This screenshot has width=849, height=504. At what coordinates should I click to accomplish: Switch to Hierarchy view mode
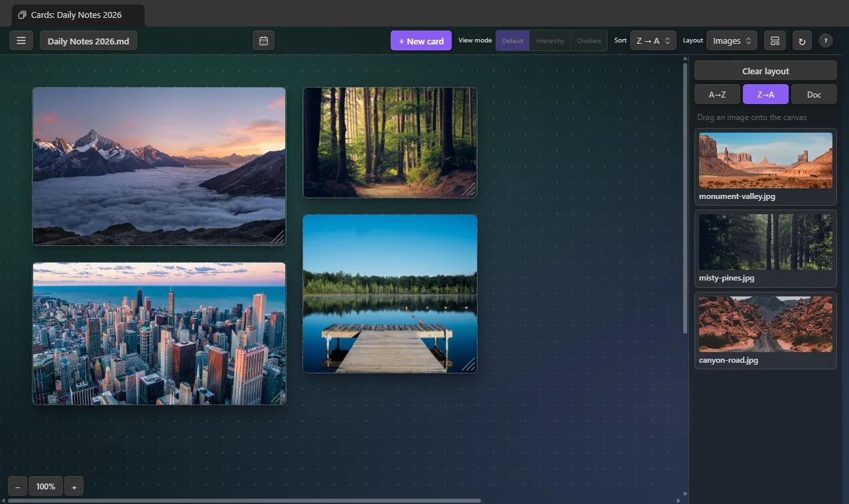pyautogui.click(x=550, y=41)
